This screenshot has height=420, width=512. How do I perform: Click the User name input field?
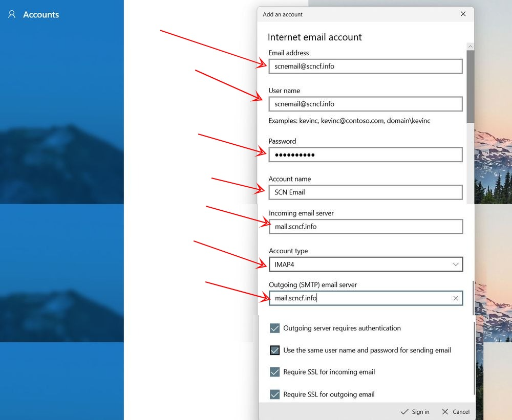coord(366,104)
